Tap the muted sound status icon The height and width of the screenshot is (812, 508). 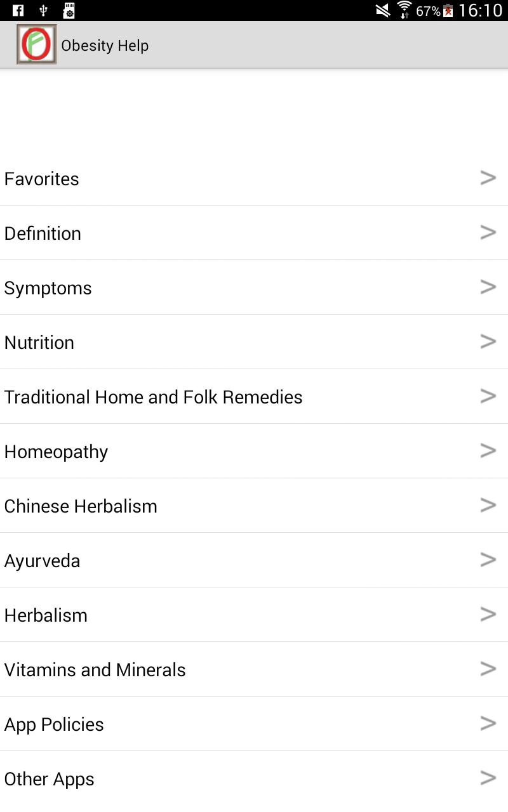(x=382, y=10)
